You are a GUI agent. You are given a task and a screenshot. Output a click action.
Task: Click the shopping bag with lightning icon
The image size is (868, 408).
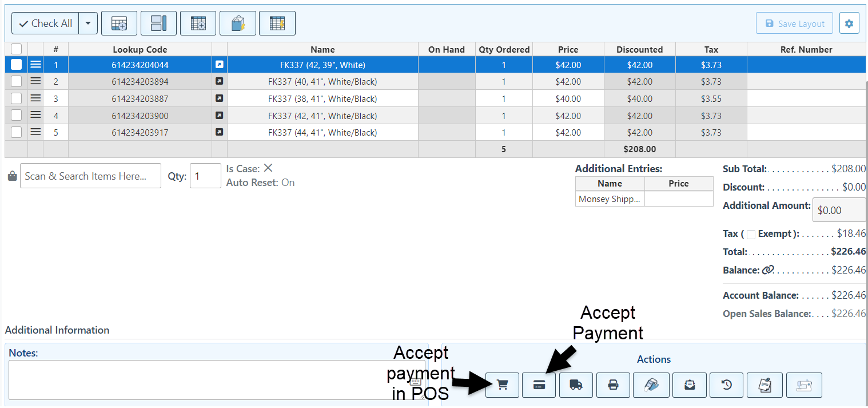click(238, 23)
